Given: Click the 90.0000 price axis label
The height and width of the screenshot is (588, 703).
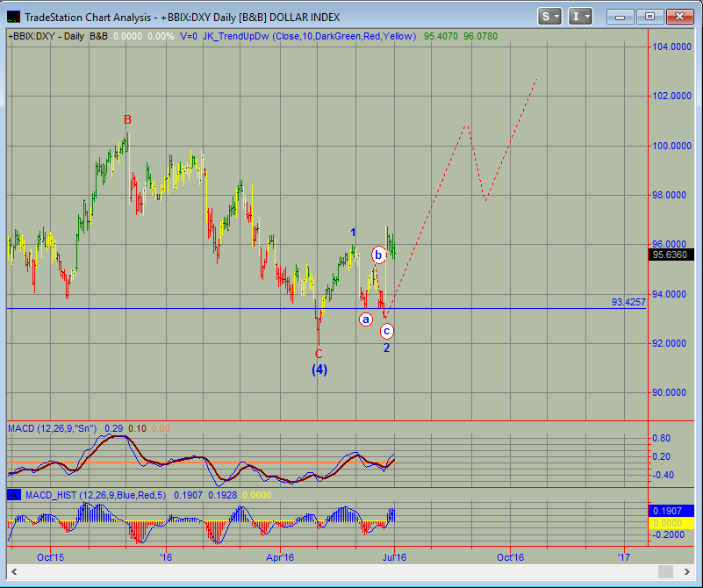Looking at the screenshot, I should 669,392.
